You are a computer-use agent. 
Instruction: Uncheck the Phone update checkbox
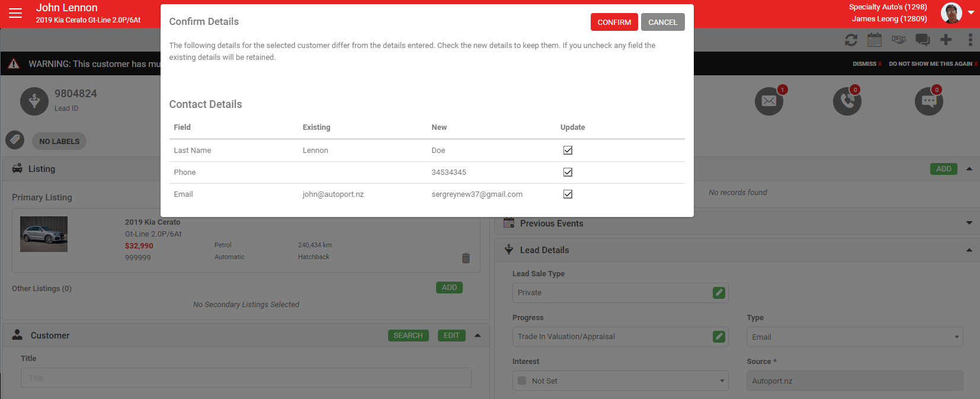pos(568,173)
